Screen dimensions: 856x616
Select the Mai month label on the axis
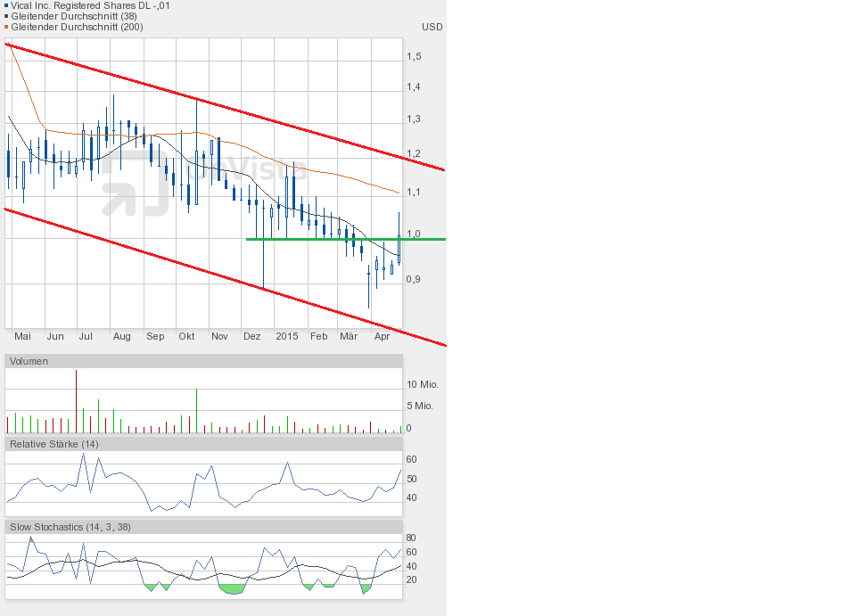tap(23, 336)
